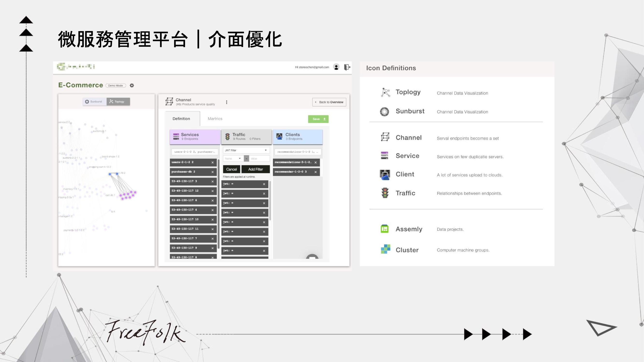Click the Channel cube icon in the panel header
This screenshot has height=362, width=644.
tap(170, 102)
